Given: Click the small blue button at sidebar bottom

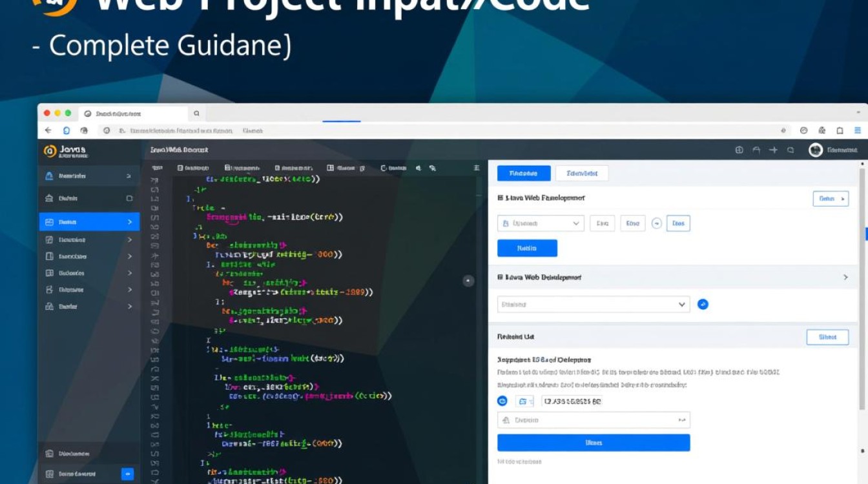Looking at the screenshot, I should point(127,474).
